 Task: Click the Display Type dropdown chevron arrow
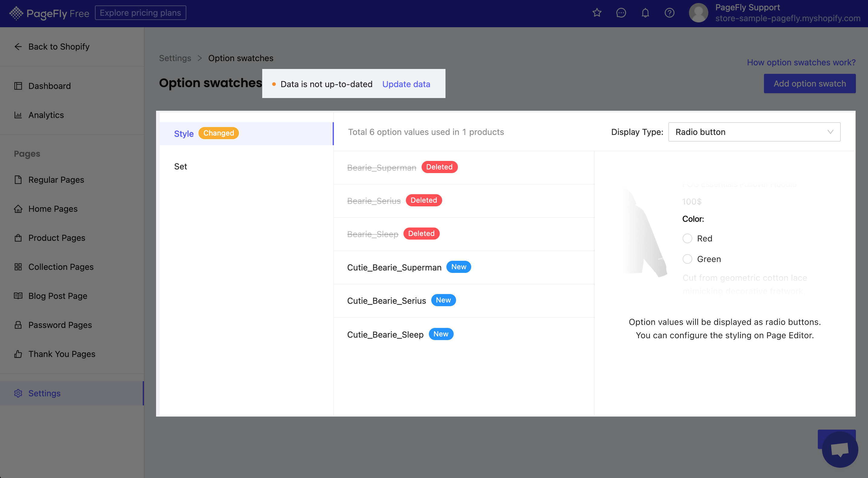point(830,132)
